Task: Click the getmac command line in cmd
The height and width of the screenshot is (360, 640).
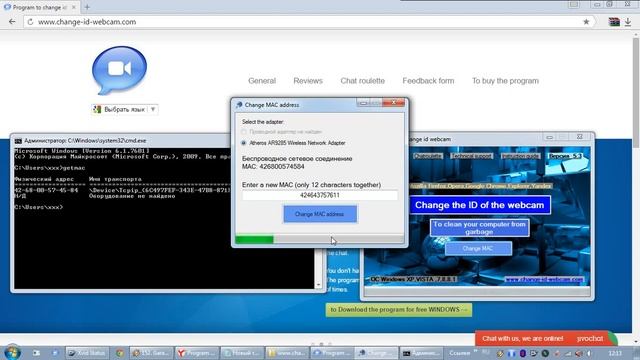Action: (49, 168)
